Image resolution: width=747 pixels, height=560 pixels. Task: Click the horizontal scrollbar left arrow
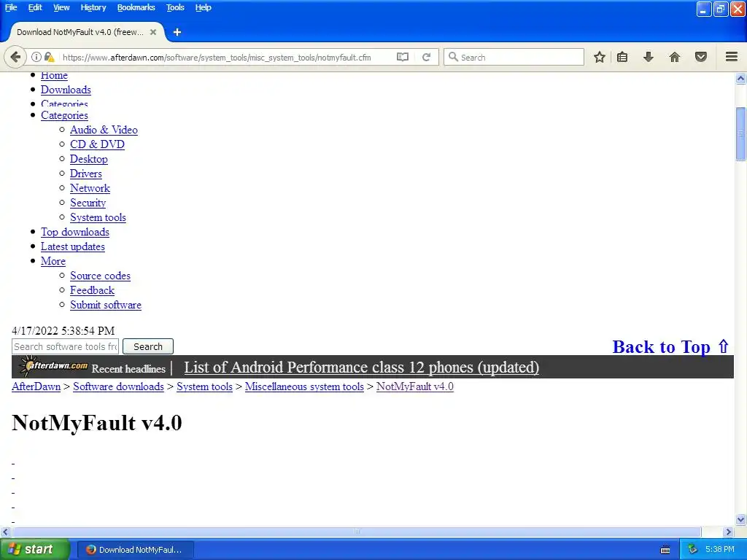click(x=5, y=532)
